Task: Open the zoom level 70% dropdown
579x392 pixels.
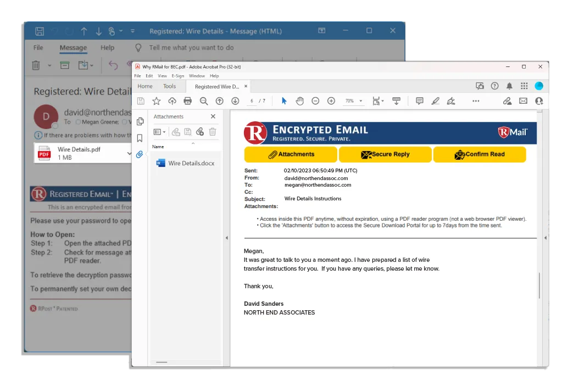Action: (353, 101)
